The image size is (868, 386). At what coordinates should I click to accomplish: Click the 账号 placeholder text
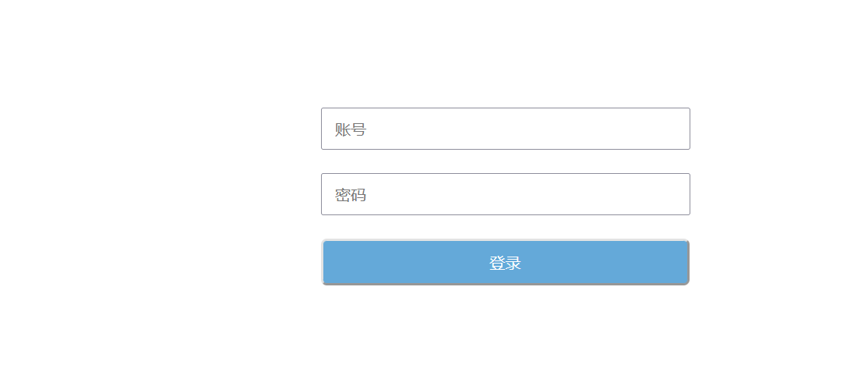tap(351, 129)
